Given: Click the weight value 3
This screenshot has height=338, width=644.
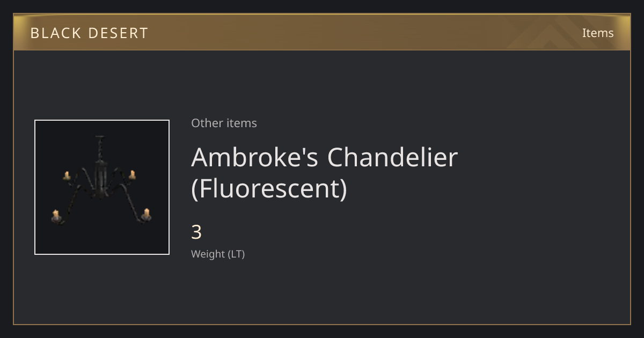Looking at the screenshot, I should point(196,232).
